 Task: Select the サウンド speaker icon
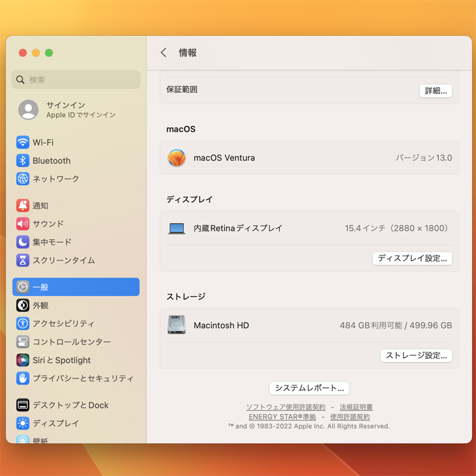tap(22, 224)
